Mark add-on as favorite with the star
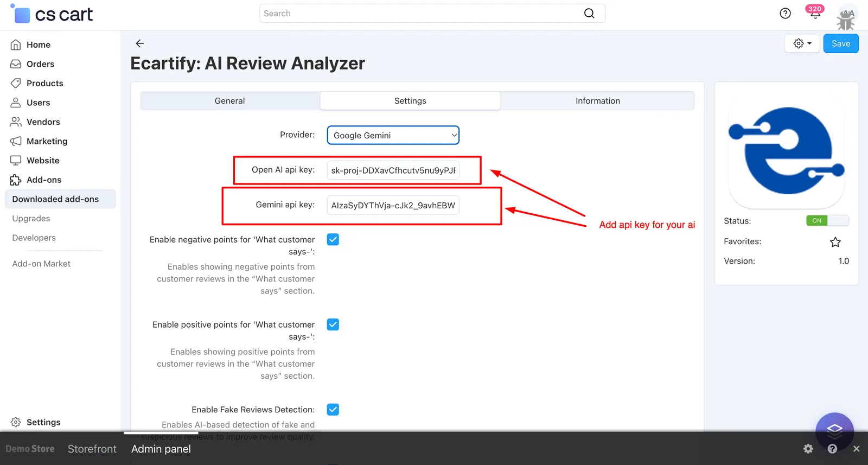The image size is (868, 465). 835,242
